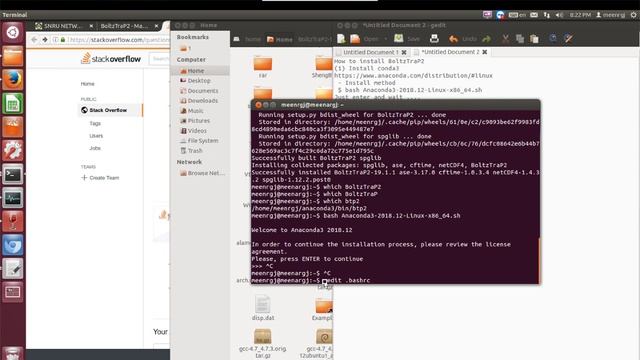Select Music in Files sidebar
This screenshot has width=640, height=360.
200,111
